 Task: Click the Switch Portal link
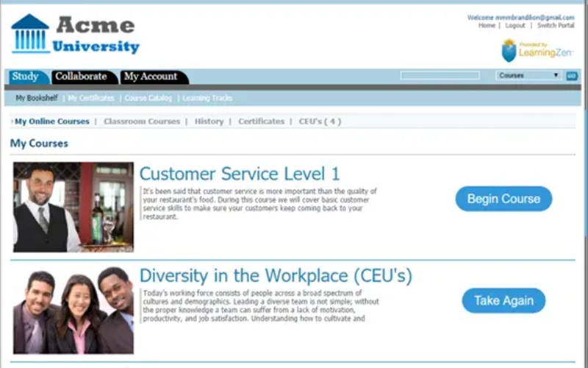[556, 26]
